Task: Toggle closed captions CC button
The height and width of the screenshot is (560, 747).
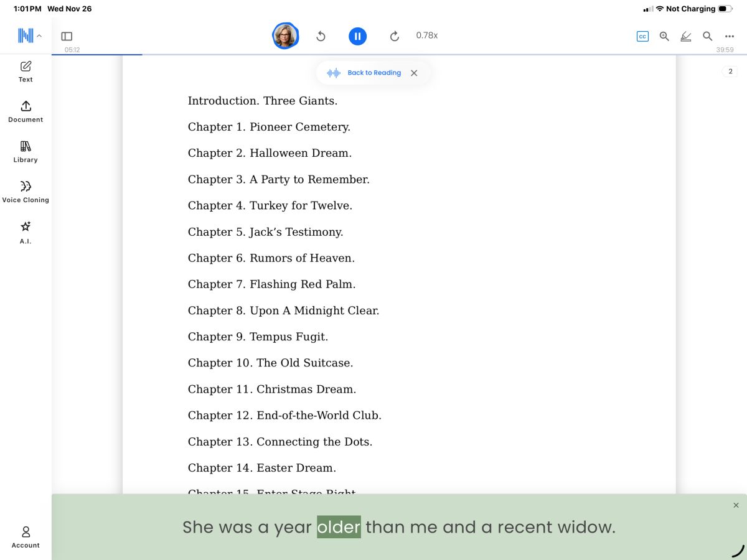Action: pyautogui.click(x=642, y=36)
